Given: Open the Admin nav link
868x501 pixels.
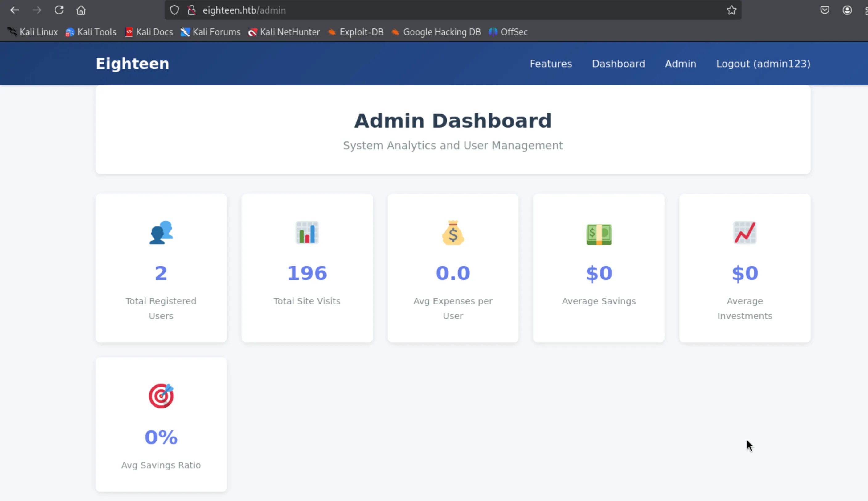Looking at the screenshot, I should coord(680,64).
